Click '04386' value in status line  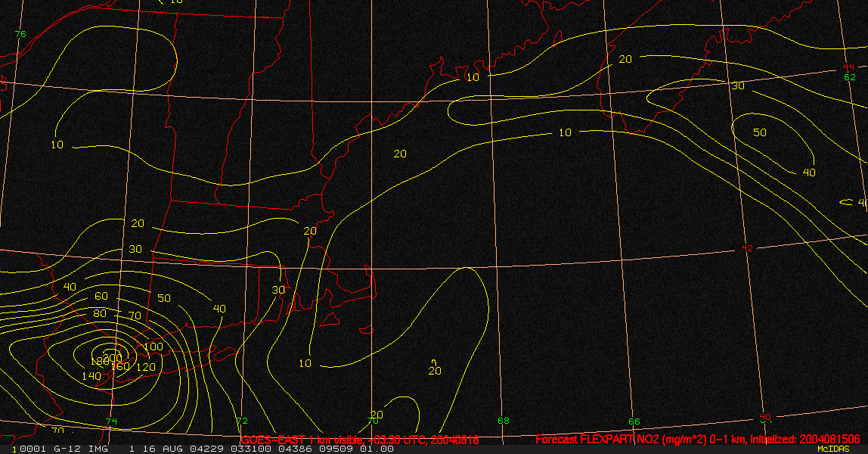pyautogui.click(x=293, y=449)
